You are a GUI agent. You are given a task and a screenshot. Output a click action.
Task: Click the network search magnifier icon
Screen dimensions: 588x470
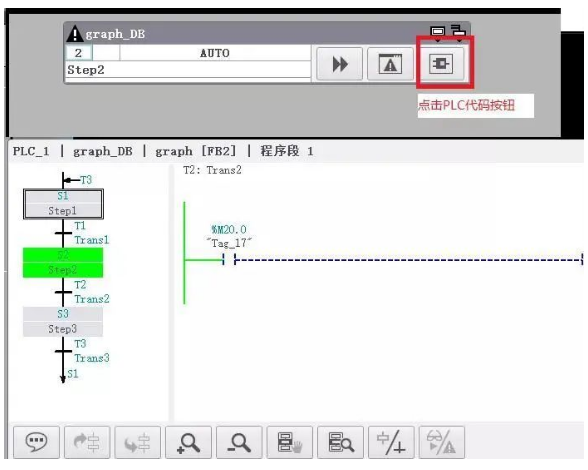[340, 442]
